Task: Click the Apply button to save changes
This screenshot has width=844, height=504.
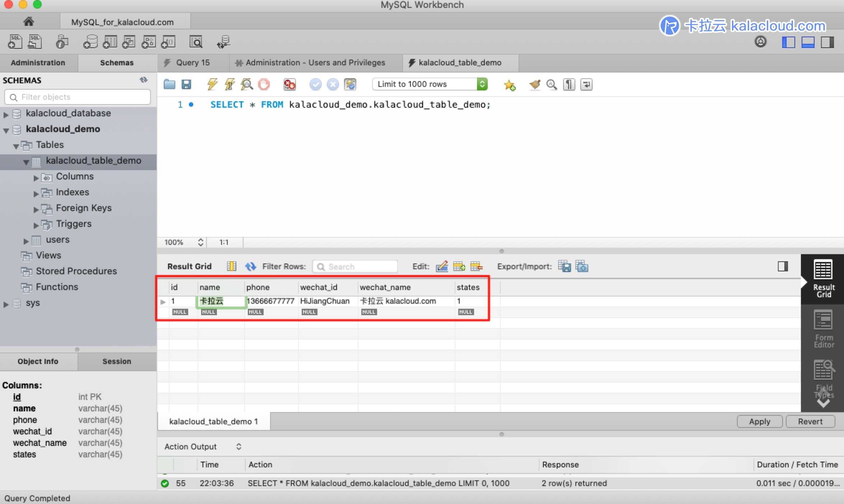Action: click(759, 421)
